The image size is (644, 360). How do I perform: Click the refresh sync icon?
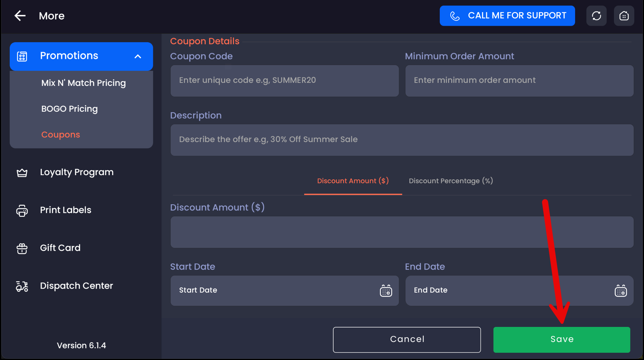click(x=596, y=16)
